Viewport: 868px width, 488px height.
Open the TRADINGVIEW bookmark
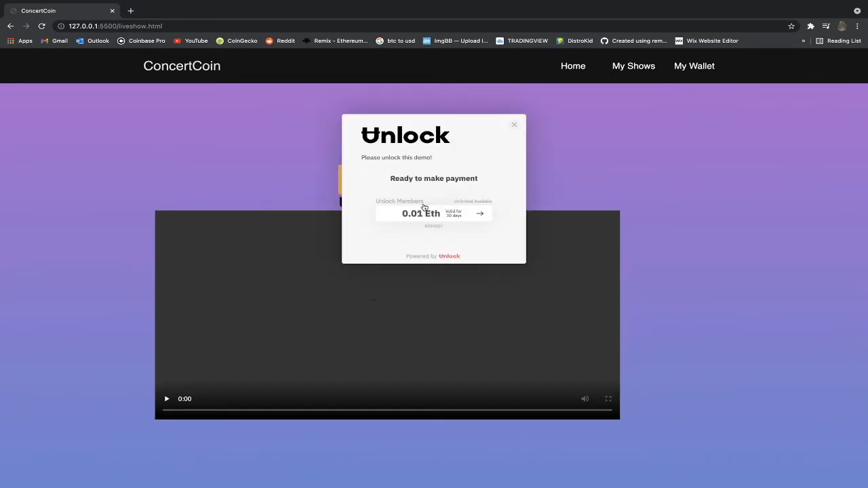(521, 41)
